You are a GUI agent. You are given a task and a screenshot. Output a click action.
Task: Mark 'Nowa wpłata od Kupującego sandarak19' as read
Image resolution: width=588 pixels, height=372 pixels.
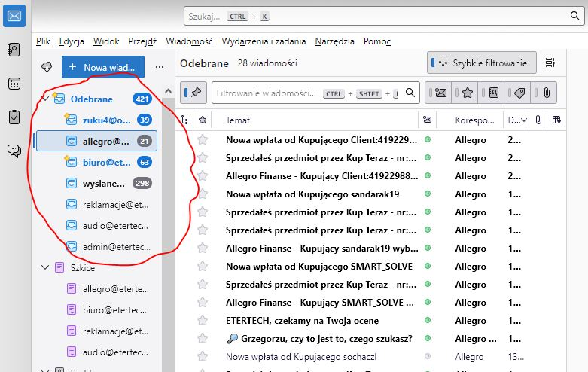(427, 194)
